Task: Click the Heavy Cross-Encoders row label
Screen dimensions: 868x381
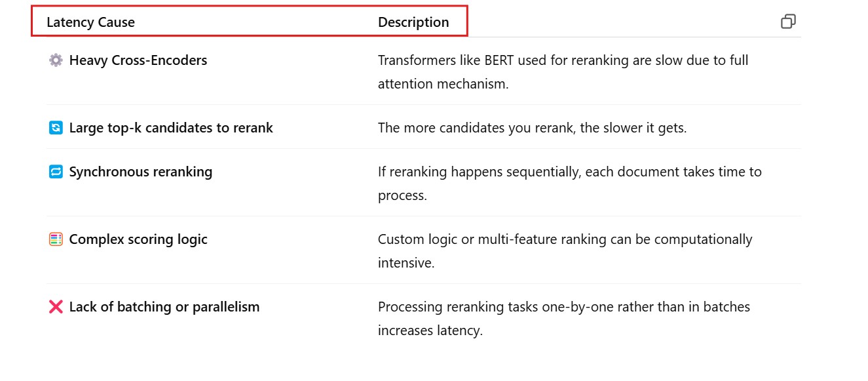Action: pos(138,60)
